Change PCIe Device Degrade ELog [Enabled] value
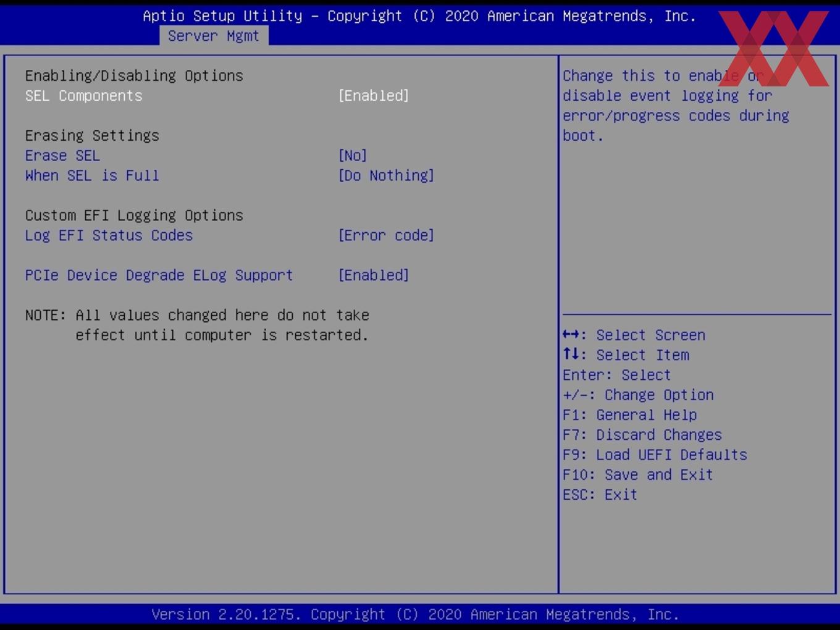The width and height of the screenshot is (840, 630). (374, 275)
